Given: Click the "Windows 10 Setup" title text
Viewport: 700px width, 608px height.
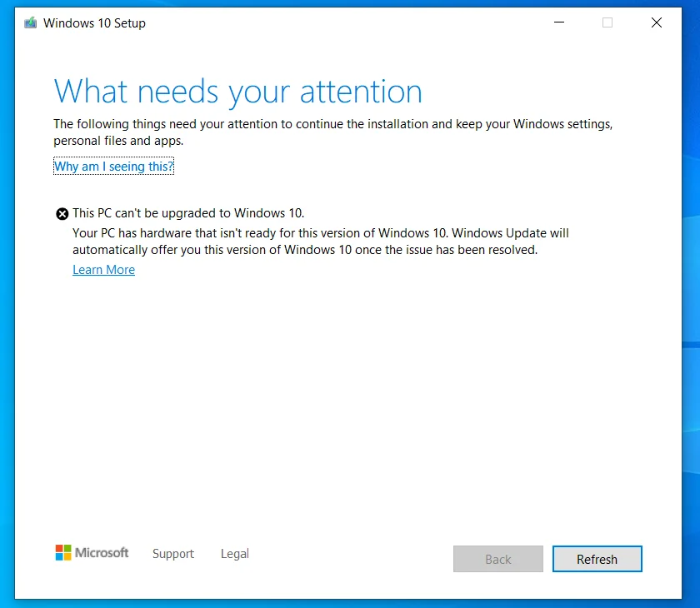Looking at the screenshot, I should click(x=94, y=22).
